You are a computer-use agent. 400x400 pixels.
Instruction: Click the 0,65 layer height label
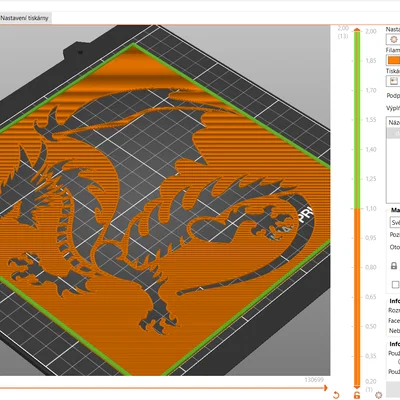tap(371, 297)
